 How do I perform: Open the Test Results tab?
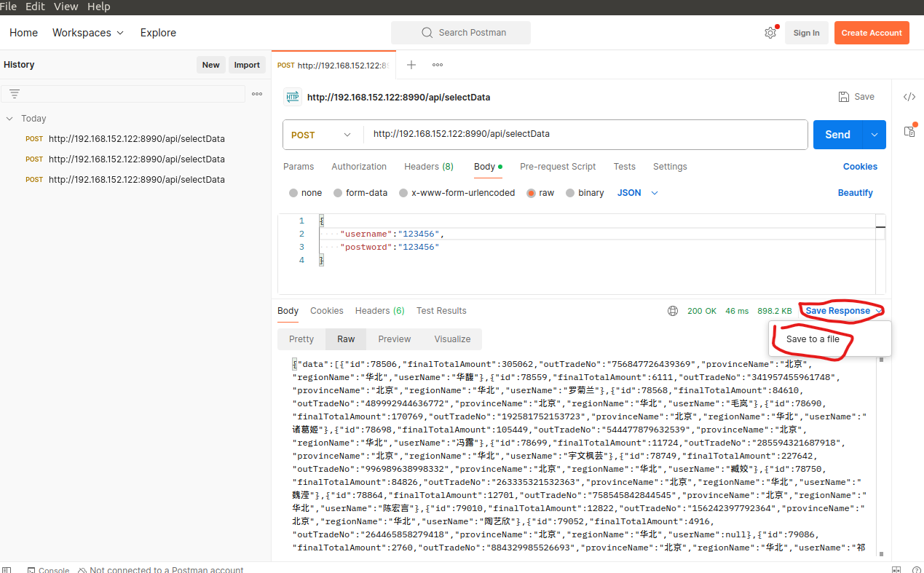point(441,311)
